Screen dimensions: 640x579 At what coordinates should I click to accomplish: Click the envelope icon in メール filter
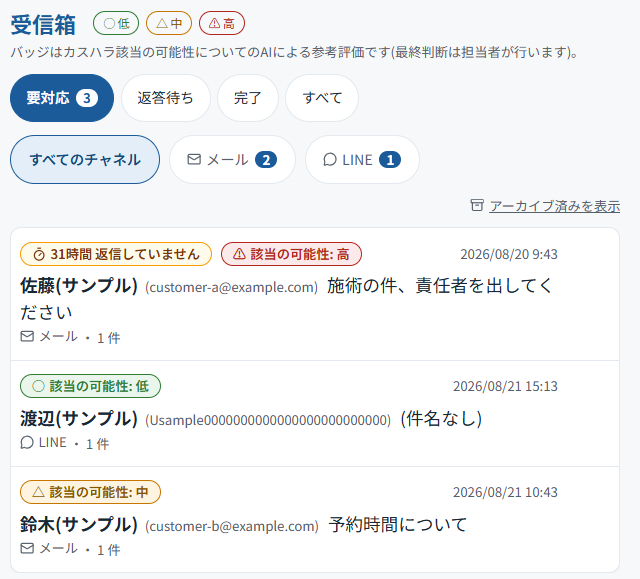[x=194, y=159]
